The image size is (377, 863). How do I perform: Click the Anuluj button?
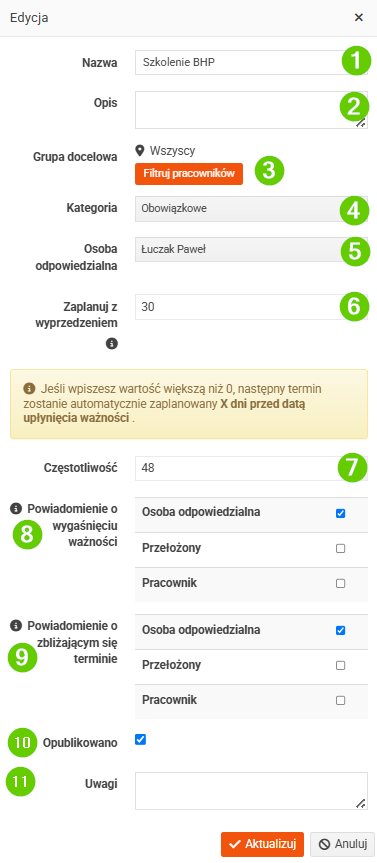point(342,844)
